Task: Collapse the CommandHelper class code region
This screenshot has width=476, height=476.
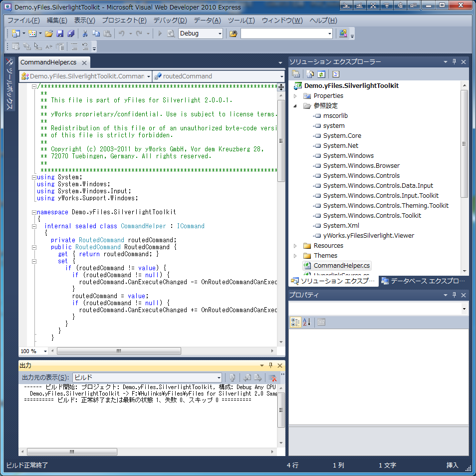Action: tap(34, 226)
